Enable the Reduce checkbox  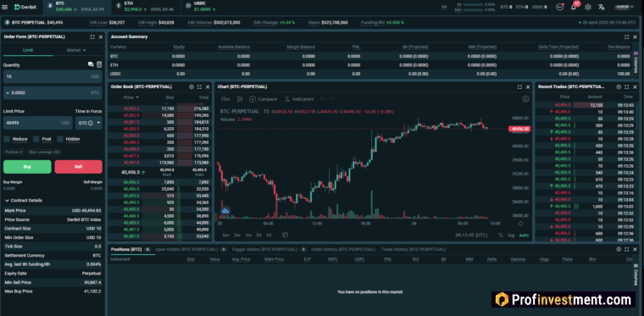(x=7, y=139)
